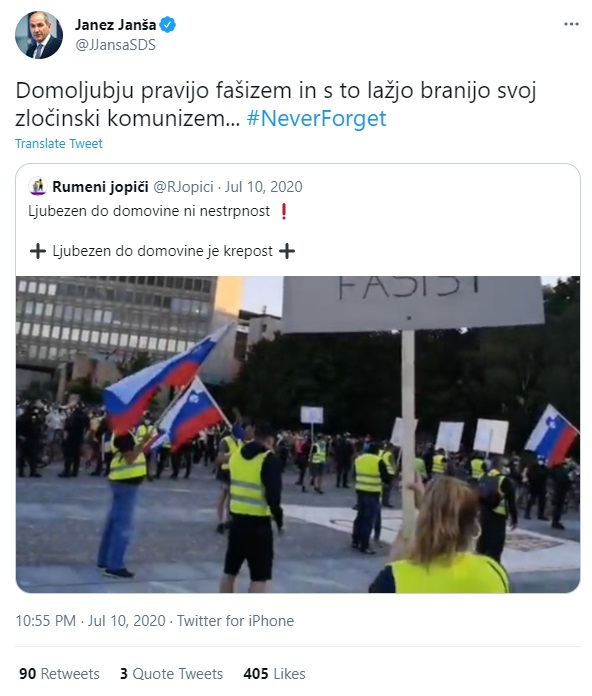Open the Rumeni jopiči avatar icon
The width and height of the screenshot is (592, 696).
[x=38, y=187]
